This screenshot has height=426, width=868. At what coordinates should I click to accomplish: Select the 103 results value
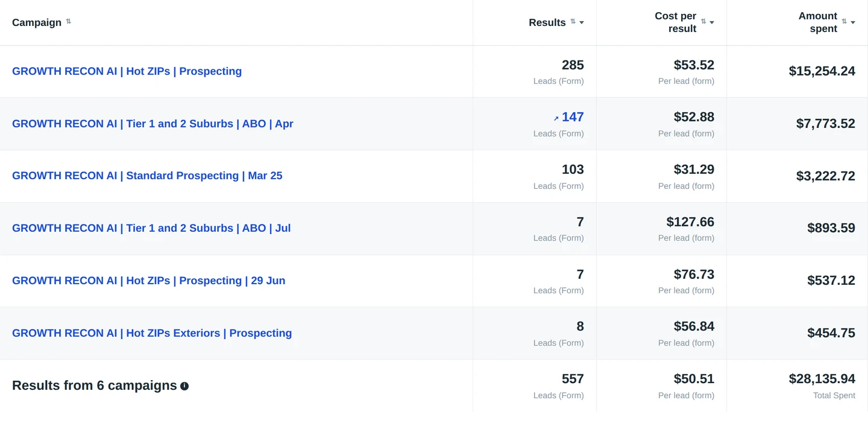tap(573, 170)
